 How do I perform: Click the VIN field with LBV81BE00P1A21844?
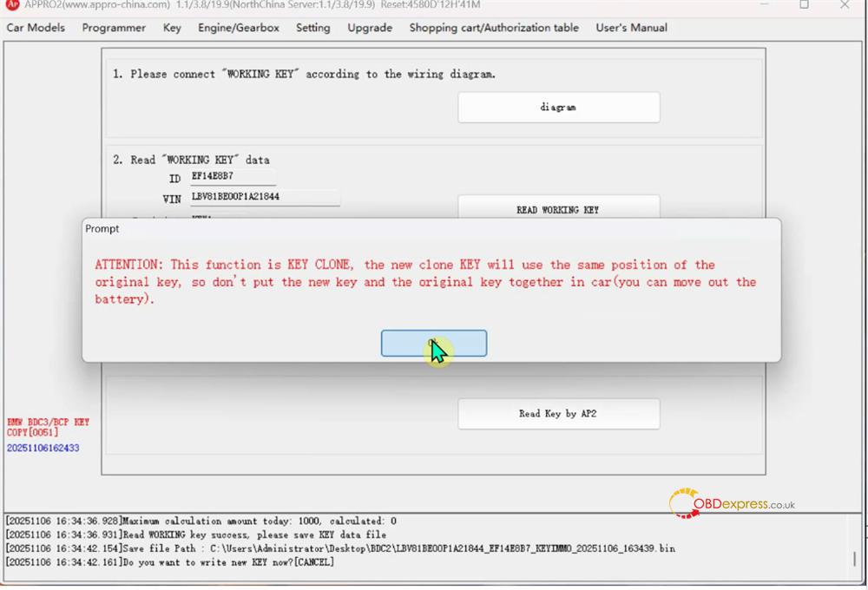coord(265,198)
